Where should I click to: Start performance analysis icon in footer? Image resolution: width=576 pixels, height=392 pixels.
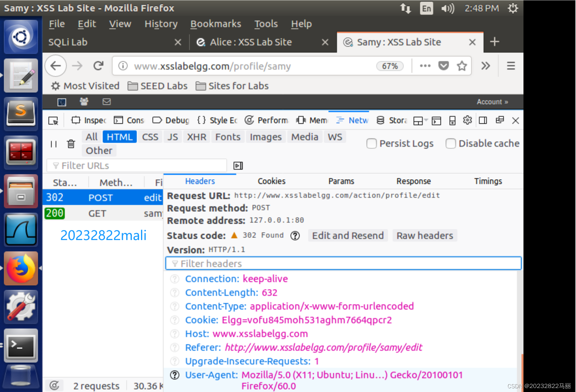pos(54,386)
